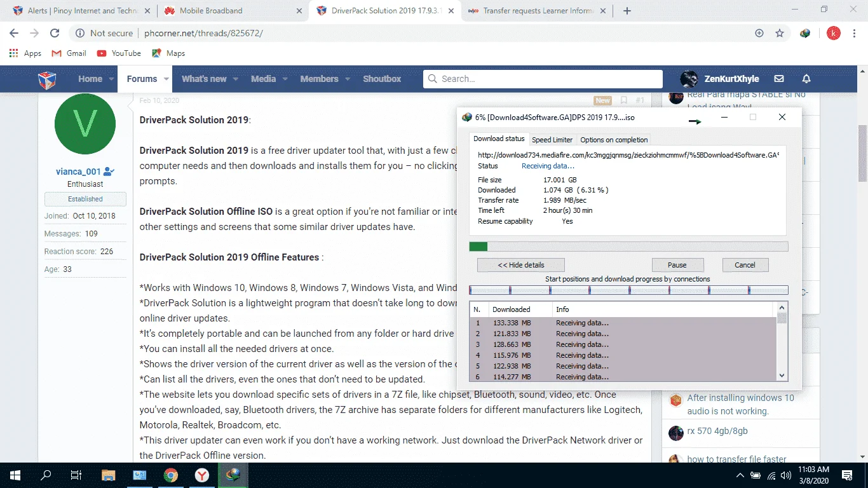Click the taskbar search magnifier
The width and height of the screenshot is (868, 488).
(46, 475)
